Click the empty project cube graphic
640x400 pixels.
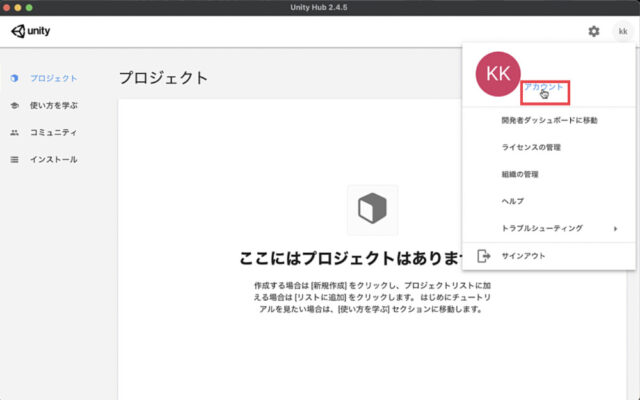(372, 209)
